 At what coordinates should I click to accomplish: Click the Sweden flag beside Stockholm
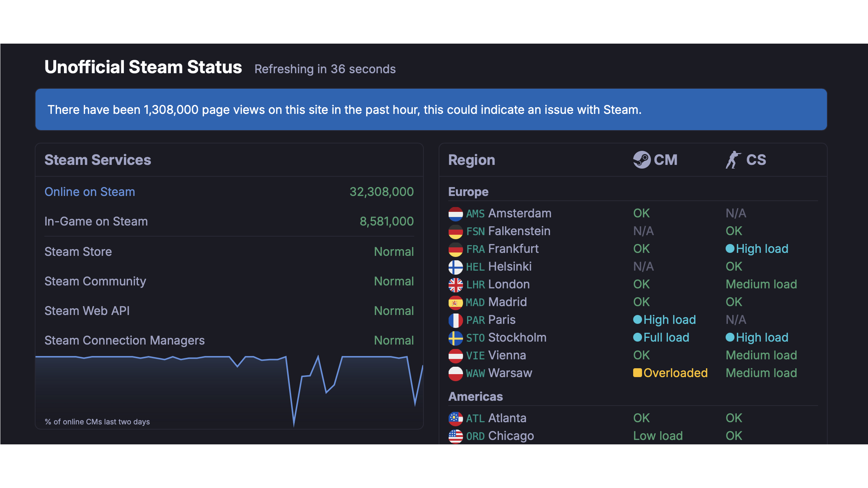[x=455, y=338]
